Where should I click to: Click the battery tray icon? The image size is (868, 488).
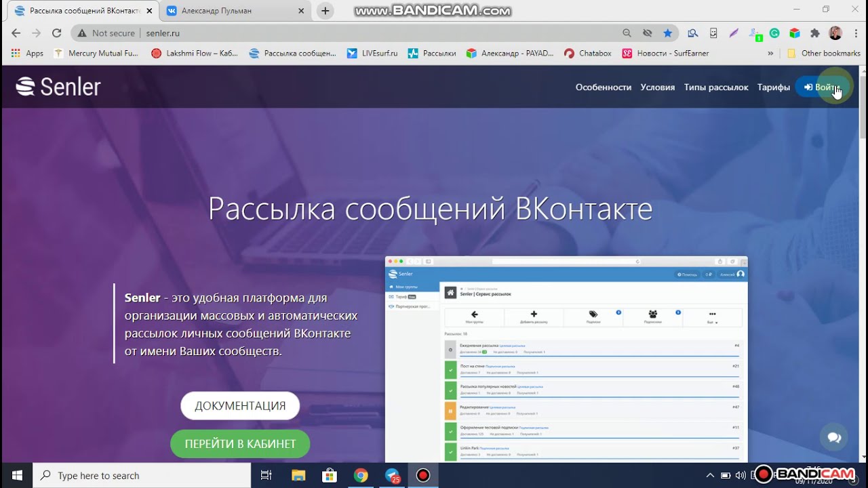(726, 475)
